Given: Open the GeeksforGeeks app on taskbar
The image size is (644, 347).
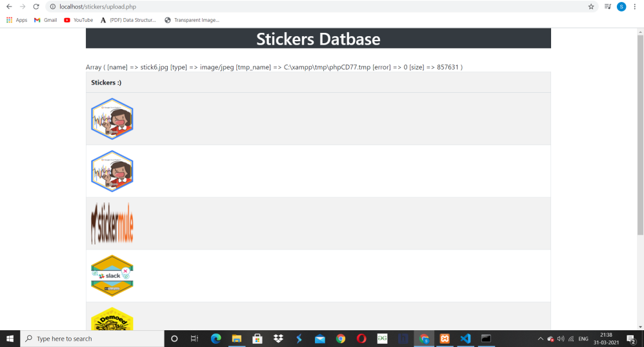Looking at the screenshot, I should pyautogui.click(x=383, y=339).
